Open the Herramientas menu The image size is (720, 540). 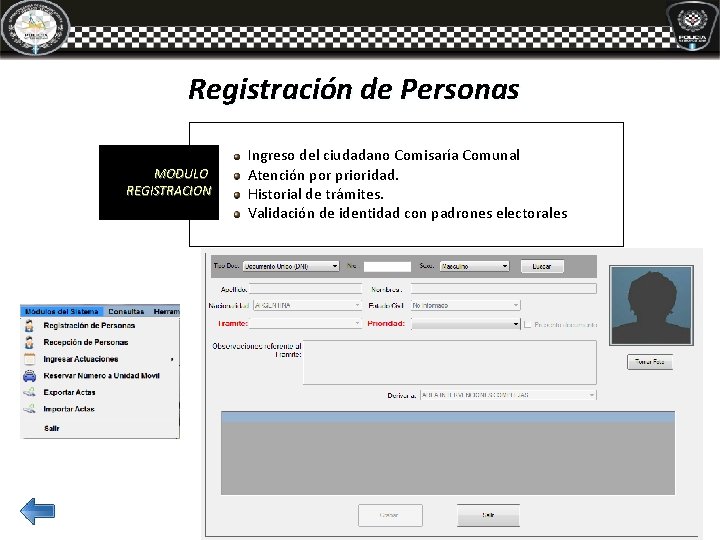pos(166,311)
